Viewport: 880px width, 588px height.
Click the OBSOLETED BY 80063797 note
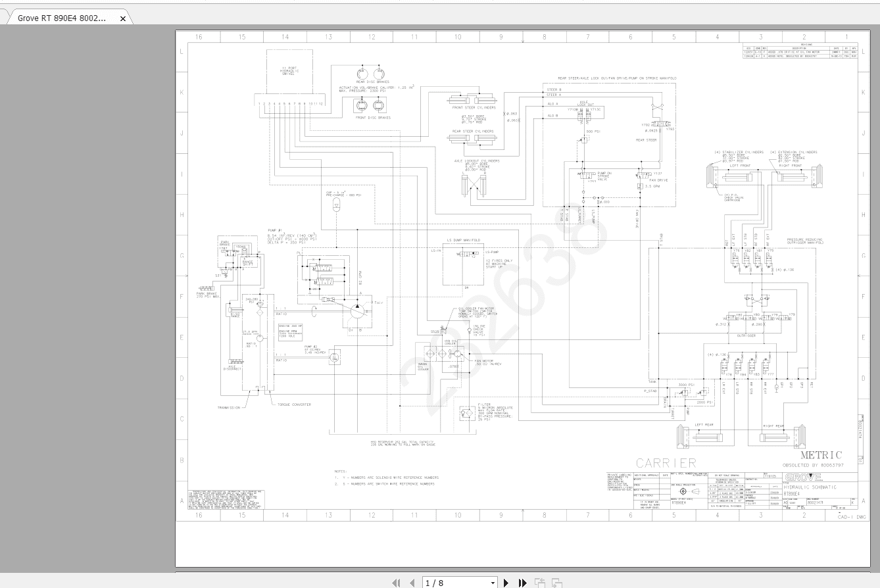(x=814, y=466)
